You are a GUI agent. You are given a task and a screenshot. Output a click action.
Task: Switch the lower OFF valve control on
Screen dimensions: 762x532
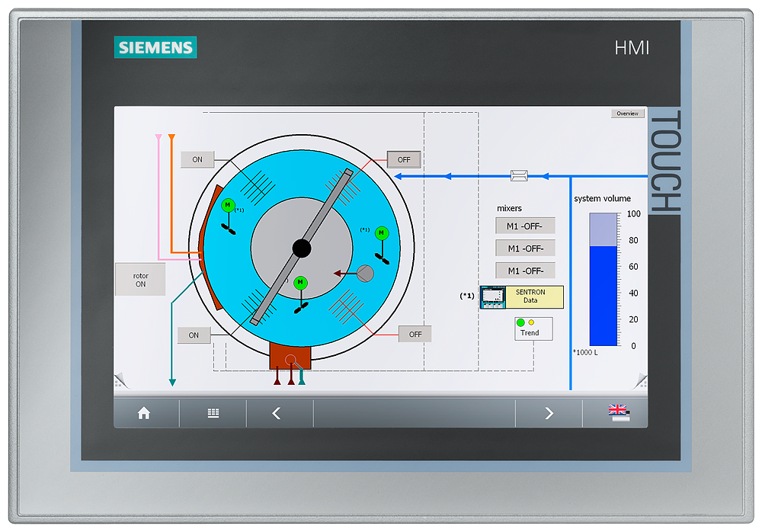[x=415, y=333]
